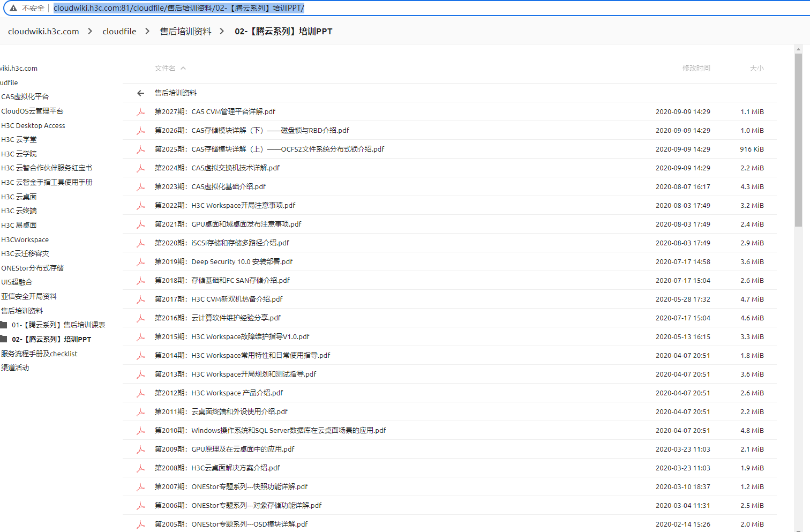
Task: Click the PDF icon for 第2021期 GPU桌面和域桌面发布注意事项
Action: pyautogui.click(x=141, y=224)
